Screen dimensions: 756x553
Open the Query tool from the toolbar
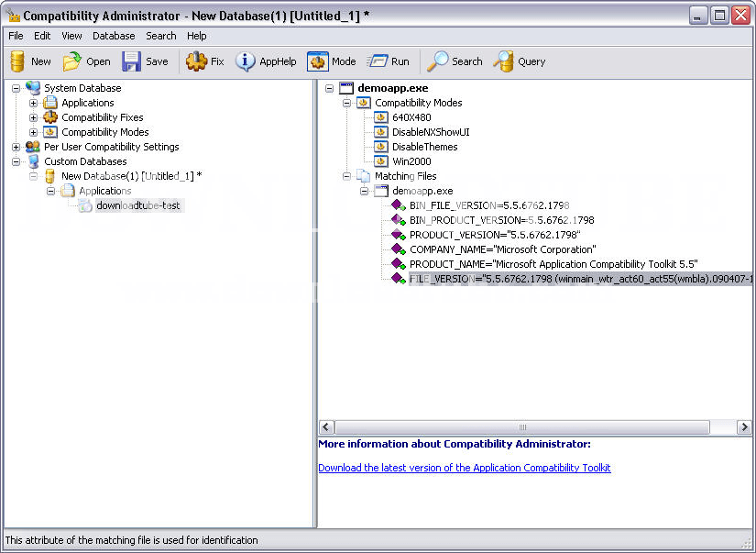pyautogui.click(x=519, y=61)
